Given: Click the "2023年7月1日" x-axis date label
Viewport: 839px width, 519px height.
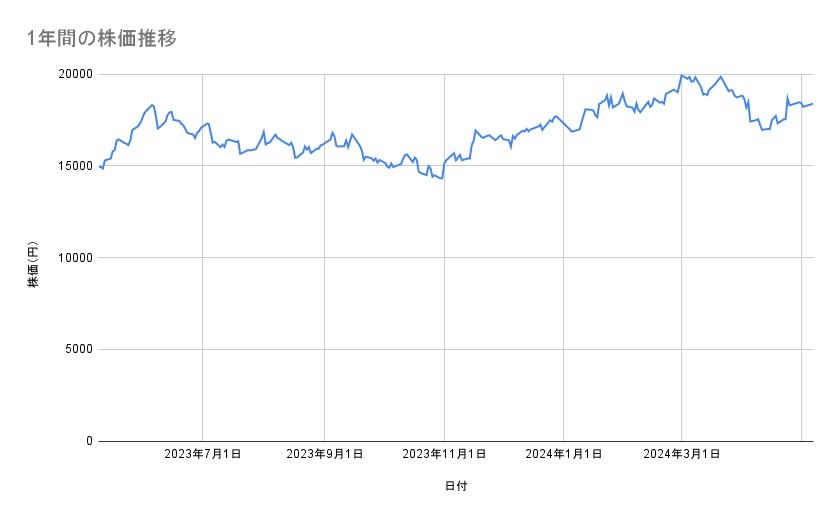Looking at the screenshot, I should pos(203,454).
